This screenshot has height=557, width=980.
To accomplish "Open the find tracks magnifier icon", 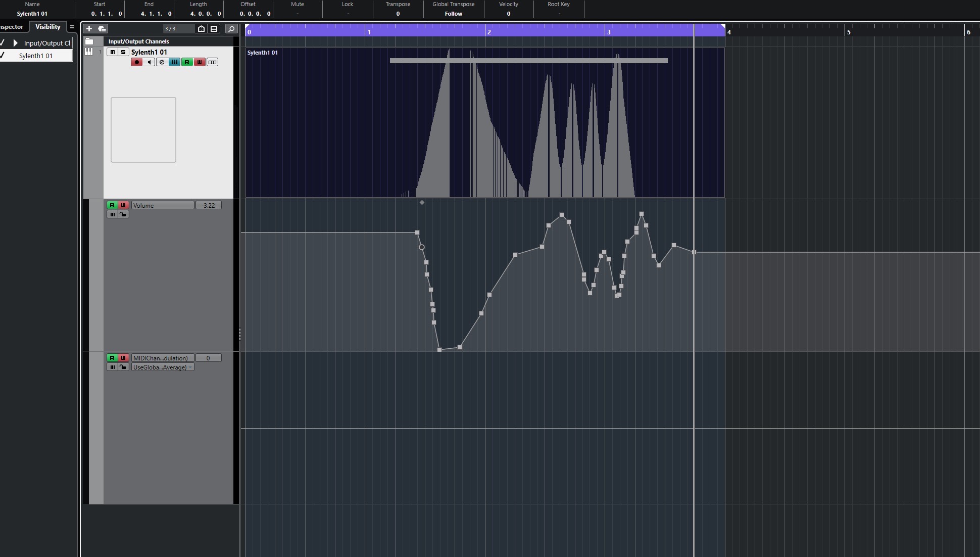I will 231,29.
